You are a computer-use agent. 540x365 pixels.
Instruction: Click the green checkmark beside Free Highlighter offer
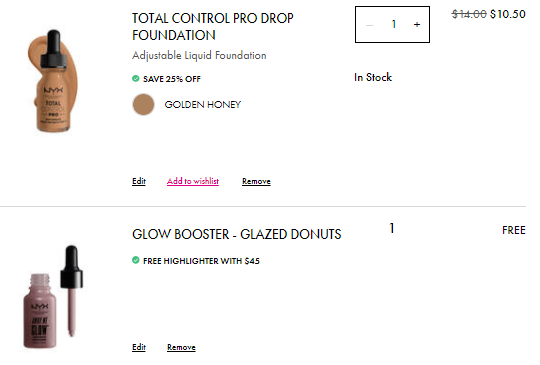tap(136, 260)
